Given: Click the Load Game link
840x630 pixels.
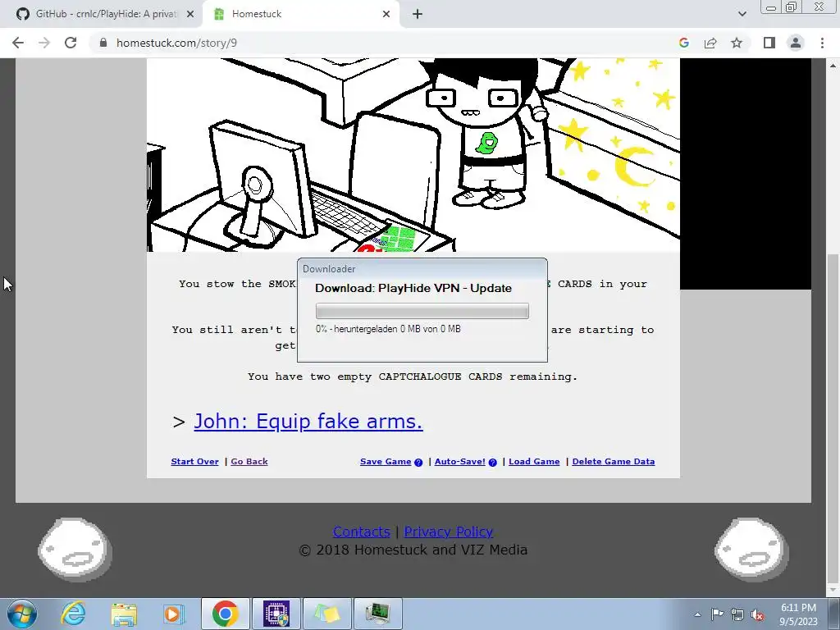Looking at the screenshot, I should pos(534,461).
